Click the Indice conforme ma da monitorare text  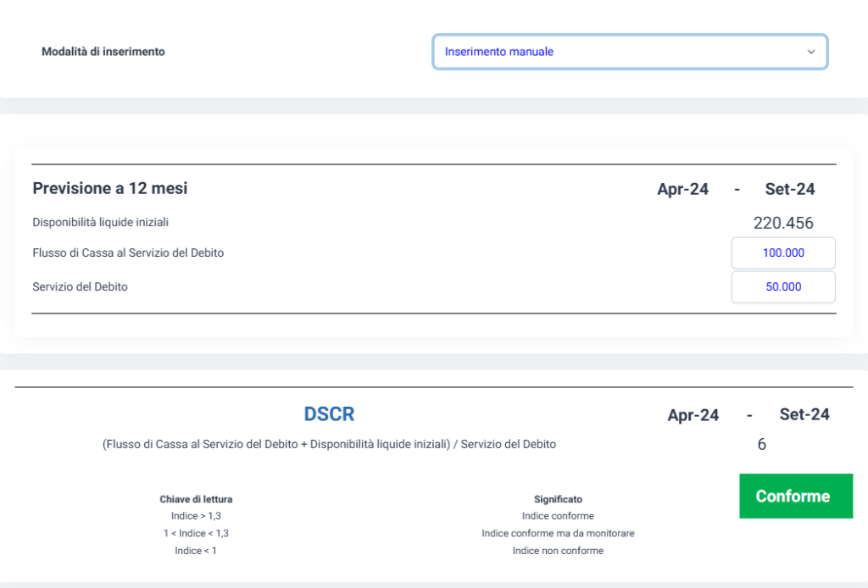(558, 533)
